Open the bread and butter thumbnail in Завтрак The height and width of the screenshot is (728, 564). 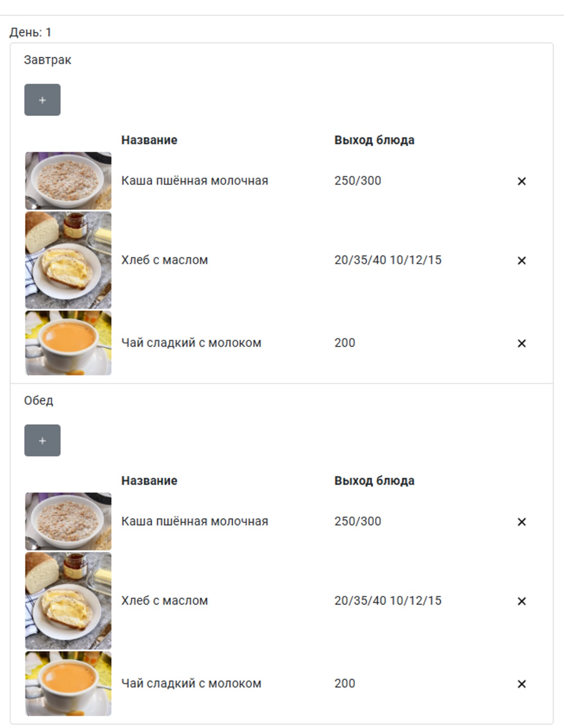68,260
